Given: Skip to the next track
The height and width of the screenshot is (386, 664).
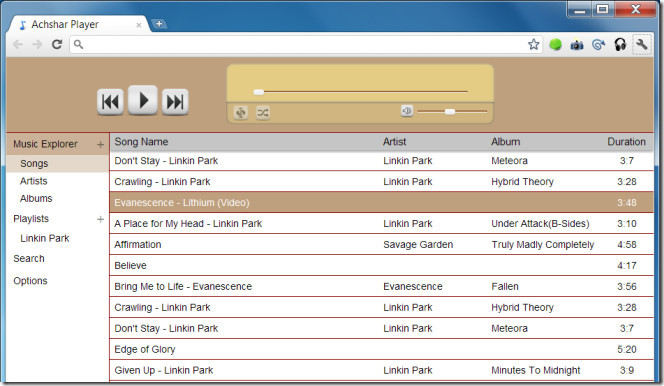Looking at the screenshot, I should click(175, 102).
